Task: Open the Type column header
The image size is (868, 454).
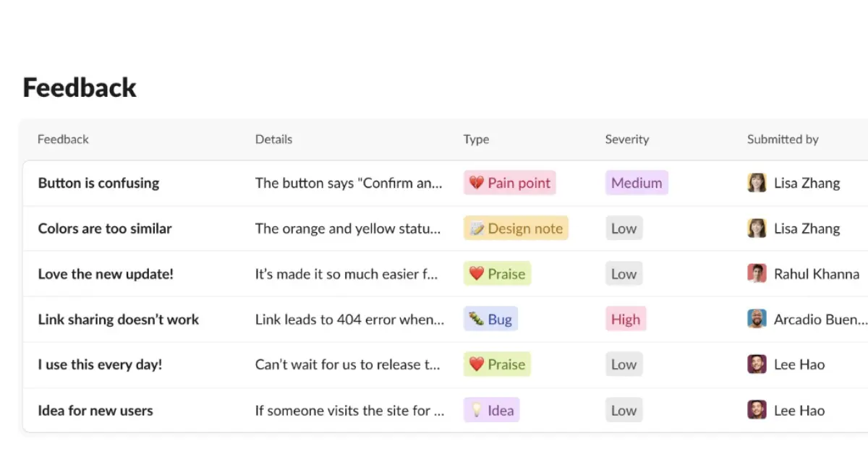Action: (476, 139)
